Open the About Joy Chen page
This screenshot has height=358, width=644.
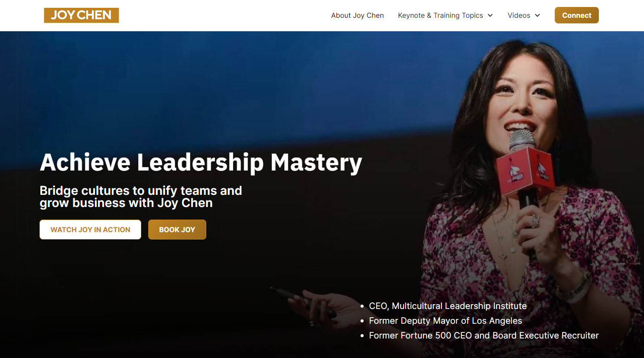(x=358, y=15)
